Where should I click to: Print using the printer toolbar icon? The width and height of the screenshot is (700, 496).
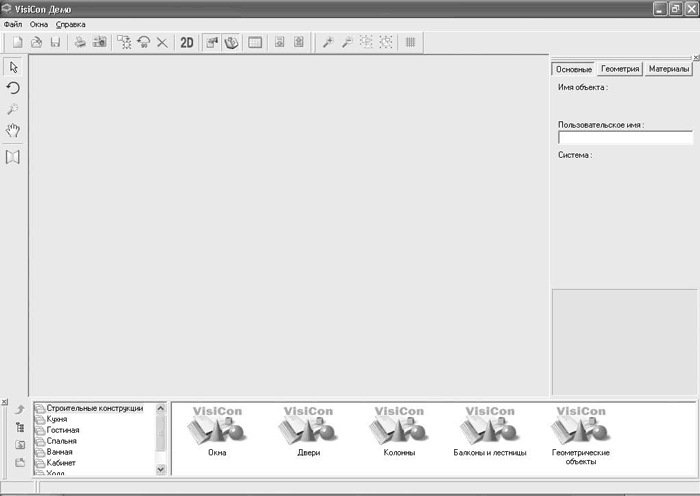[80, 42]
